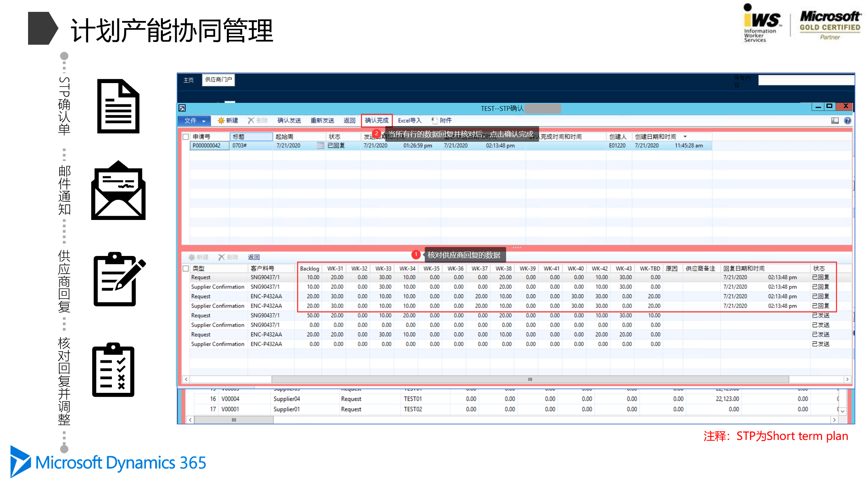Click V00004 in the background window
Image resolution: width=868 pixels, height=487 pixels.
coord(230,399)
